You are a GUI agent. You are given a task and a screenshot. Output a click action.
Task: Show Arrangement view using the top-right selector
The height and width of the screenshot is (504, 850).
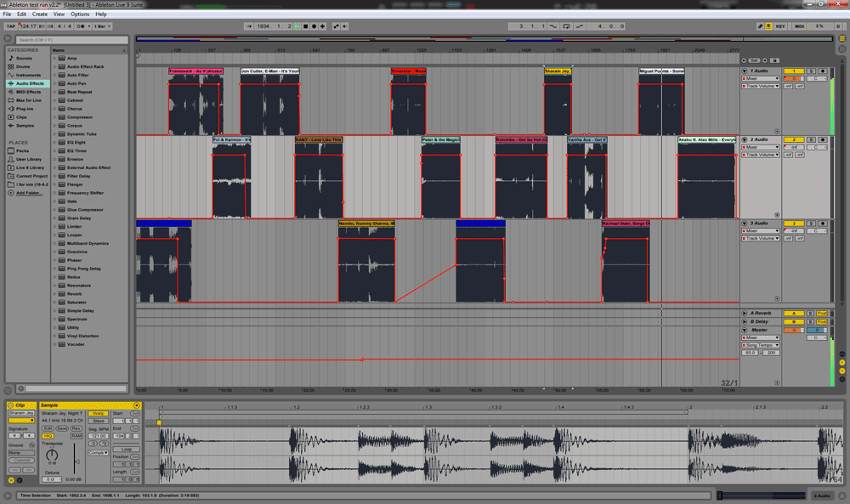point(842,38)
